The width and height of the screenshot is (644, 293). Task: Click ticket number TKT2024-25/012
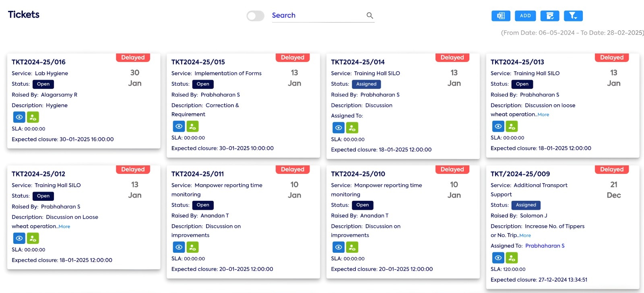pos(39,174)
